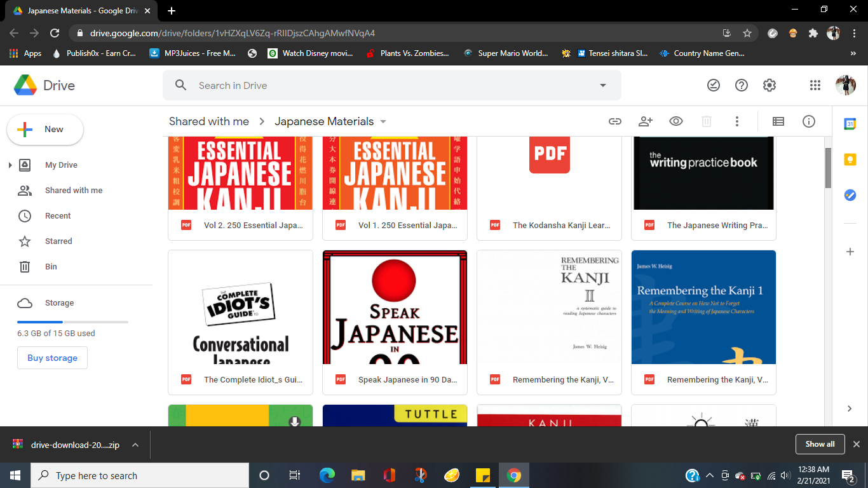Open the Starred section
This screenshot has width=868, height=488.
point(58,241)
